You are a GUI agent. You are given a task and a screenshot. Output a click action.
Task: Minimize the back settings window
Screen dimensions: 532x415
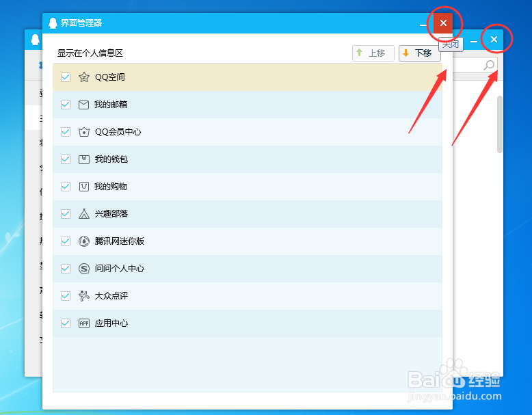click(474, 41)
